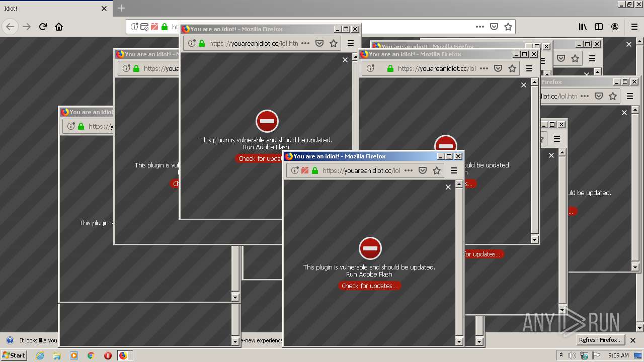The width and height of the screenshot is (644, 362).
Task: Dismiss plugin notification X in popup right of center
Action: [524, 85]
